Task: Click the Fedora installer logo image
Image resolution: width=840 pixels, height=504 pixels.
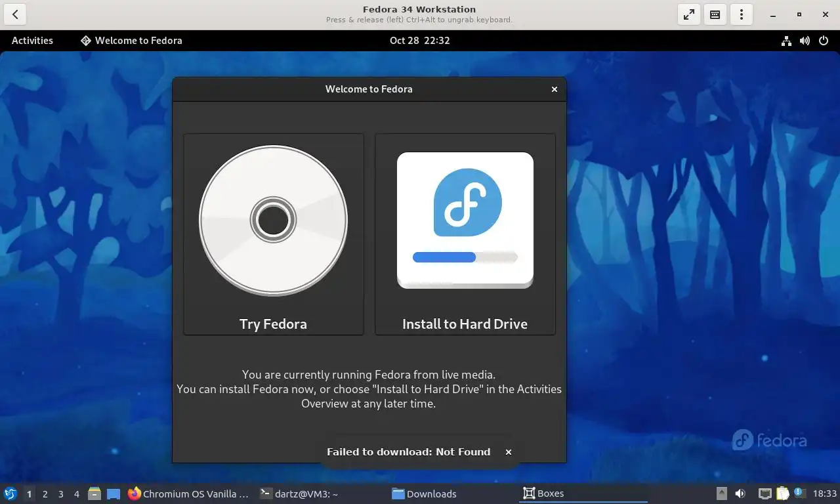Action: (x=465, y=220)
